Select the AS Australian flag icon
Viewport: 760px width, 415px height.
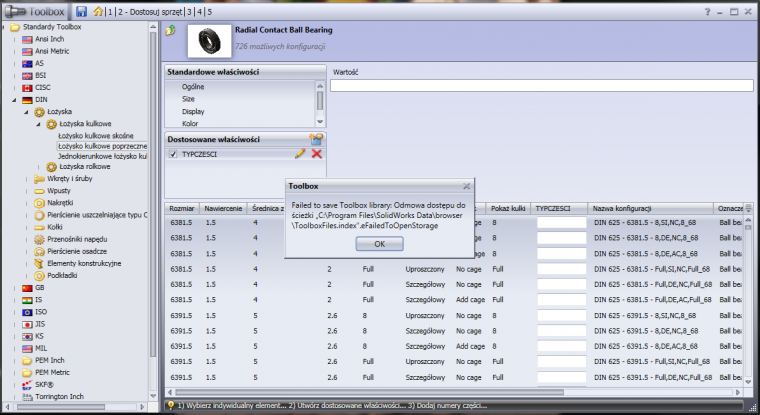tap(27, 64)
